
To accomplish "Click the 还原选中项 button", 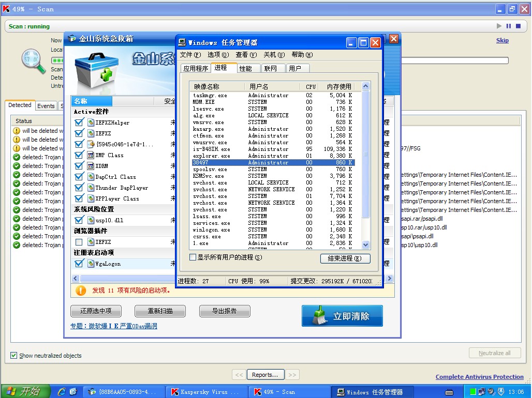I will pyautogui.click(x=96, y=311).
